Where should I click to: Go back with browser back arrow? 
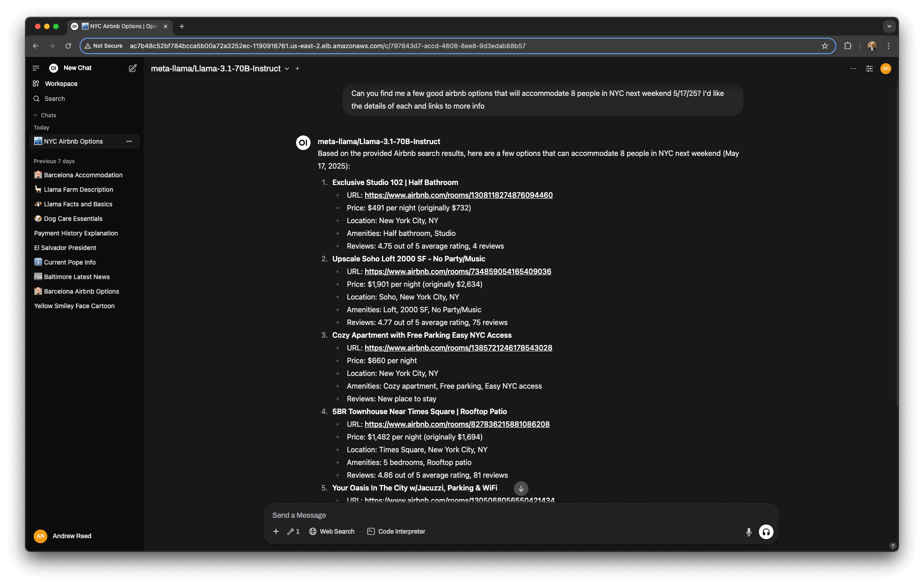tap(35, 46)
